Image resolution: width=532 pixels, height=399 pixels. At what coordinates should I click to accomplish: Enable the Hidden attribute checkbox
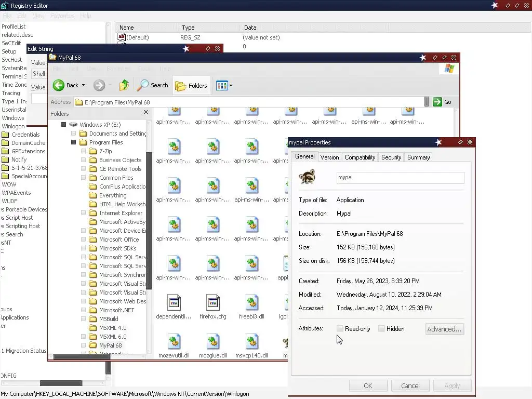click(381, 328)
